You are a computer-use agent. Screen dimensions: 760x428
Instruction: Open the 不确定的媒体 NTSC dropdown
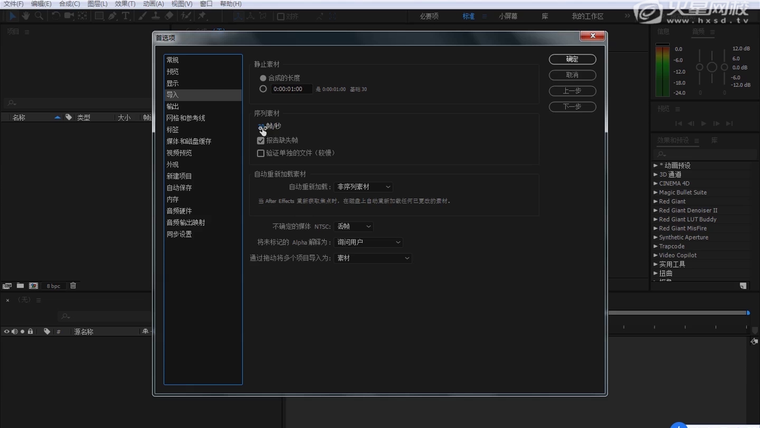pos(364,226)
